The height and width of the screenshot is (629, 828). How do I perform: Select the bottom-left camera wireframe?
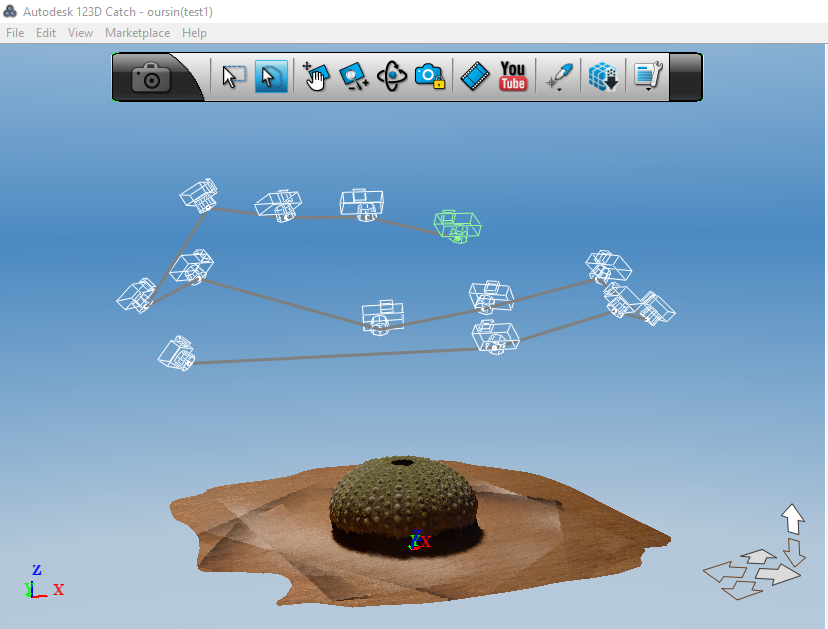coord(176,353)
